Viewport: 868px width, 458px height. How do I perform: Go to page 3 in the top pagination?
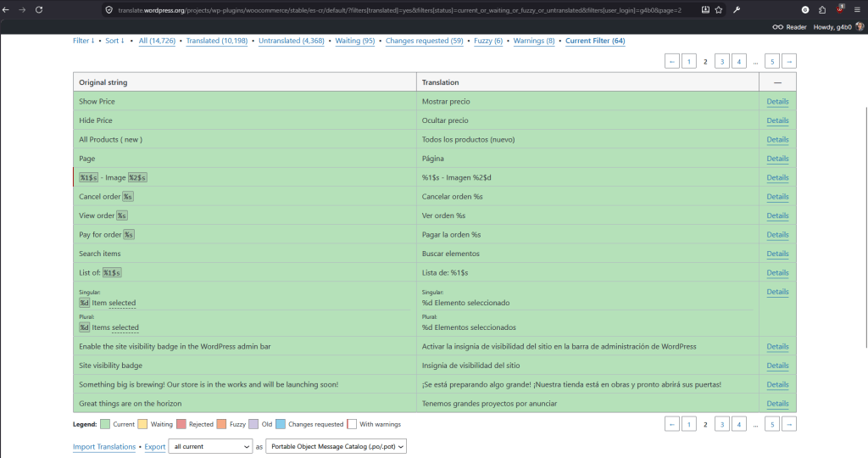click(x=722, y=61)
